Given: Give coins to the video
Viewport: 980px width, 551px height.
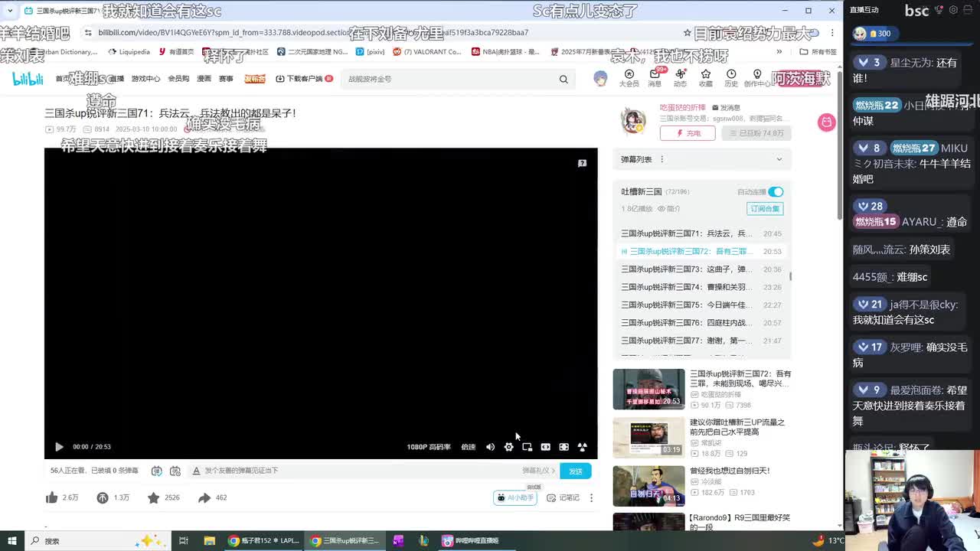Looking at the screenshot, I should 102,497.
